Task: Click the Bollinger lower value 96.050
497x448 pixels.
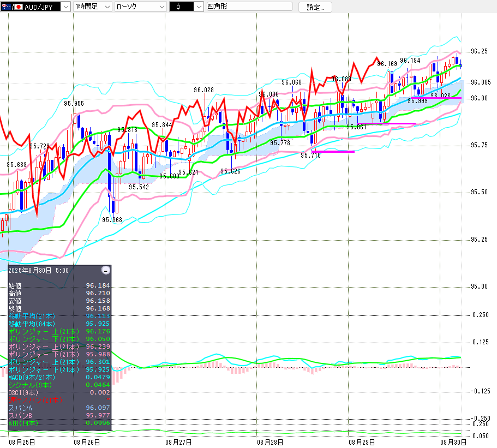Action: click(98, 339)
